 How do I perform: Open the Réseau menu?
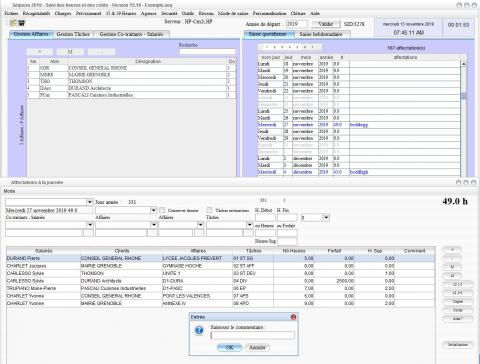(206, 13)
